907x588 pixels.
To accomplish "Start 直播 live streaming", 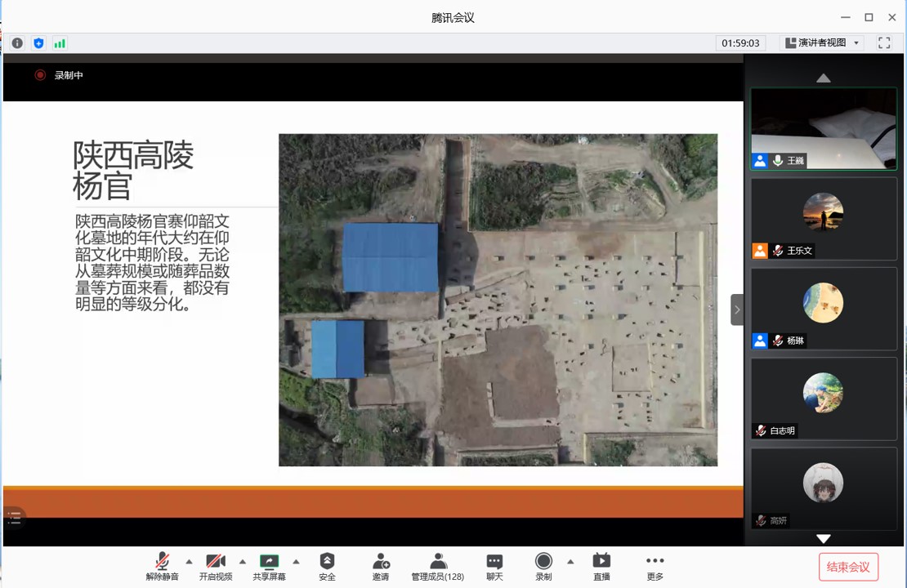I will [601, 566].
